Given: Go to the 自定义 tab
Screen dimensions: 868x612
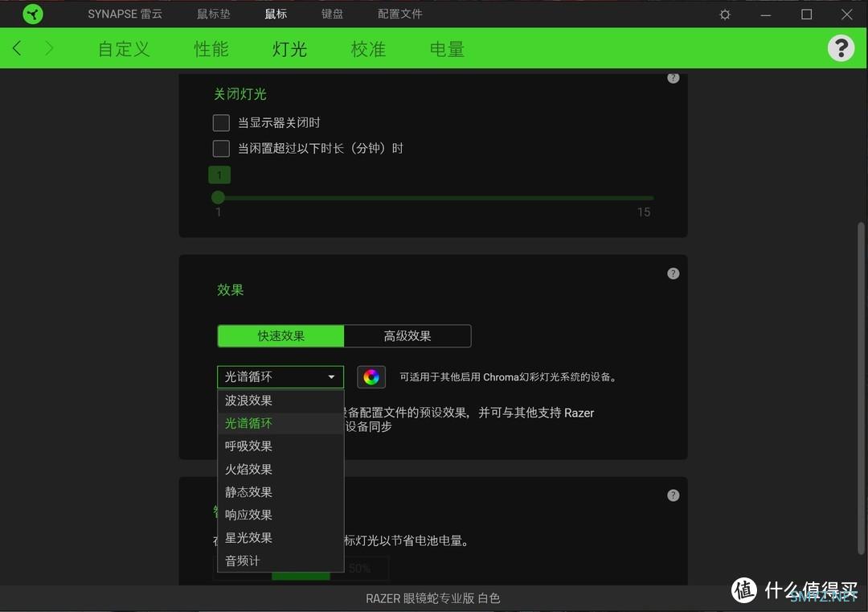Looking at the screenshot, I should [124, 49].
